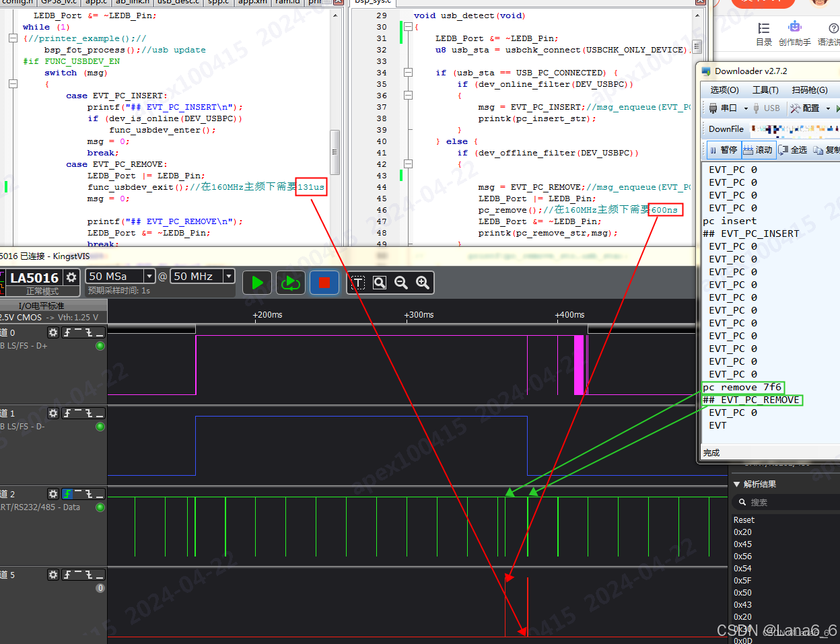Disable active rising edge trigger on channel 2
This screenshot has width=840, height=644.
pyautogui.click(x=67, y=494)
